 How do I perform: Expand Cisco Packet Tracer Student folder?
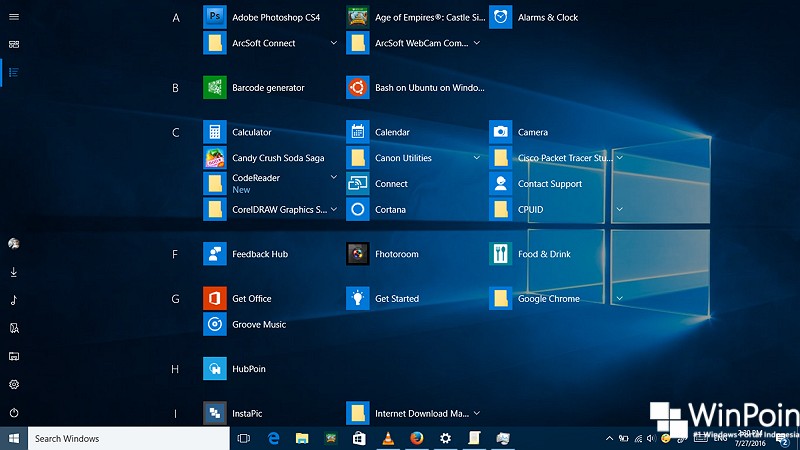pos(619,158)
